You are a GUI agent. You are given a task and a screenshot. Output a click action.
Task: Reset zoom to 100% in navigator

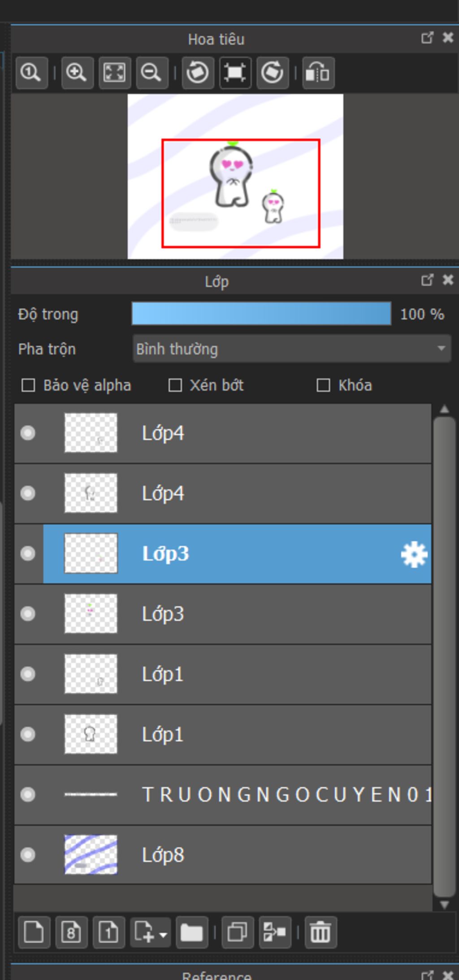click(x=31, y=72)
